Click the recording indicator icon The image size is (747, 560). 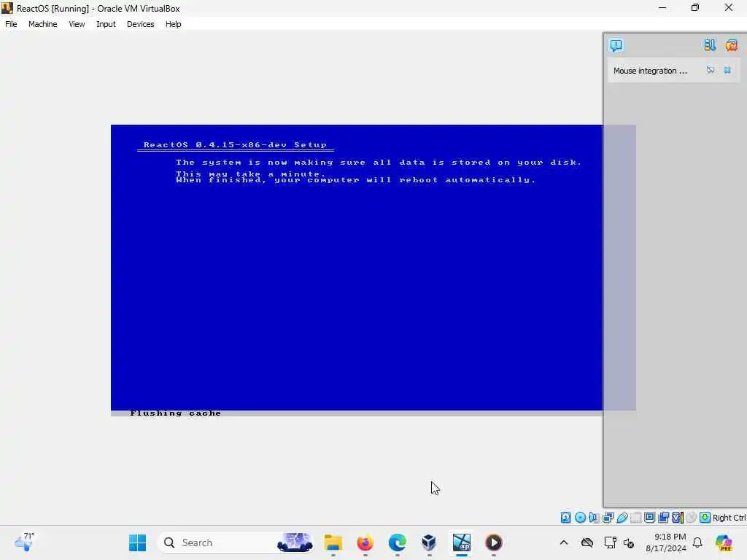663,517
